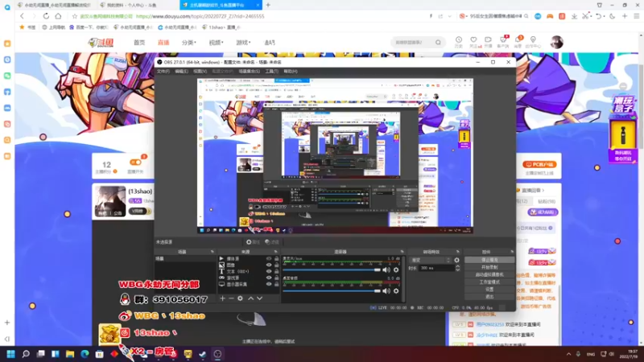Open the OBS app on taskbar

[x=217, y=354]
